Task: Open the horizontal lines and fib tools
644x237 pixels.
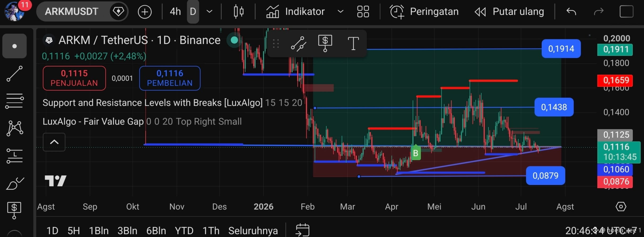Action: click(x=15, y=101)
